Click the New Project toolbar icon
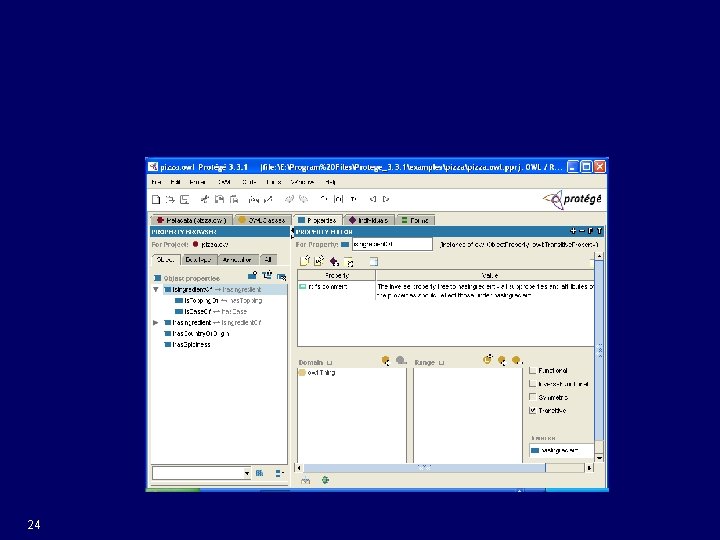720x540 pixels. coord(156,199)
